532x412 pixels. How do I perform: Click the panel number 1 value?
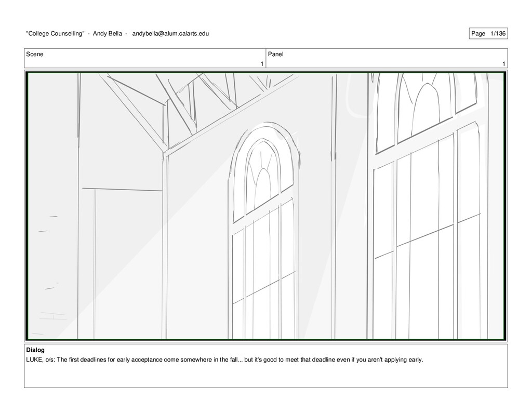(x=504, y=64)
